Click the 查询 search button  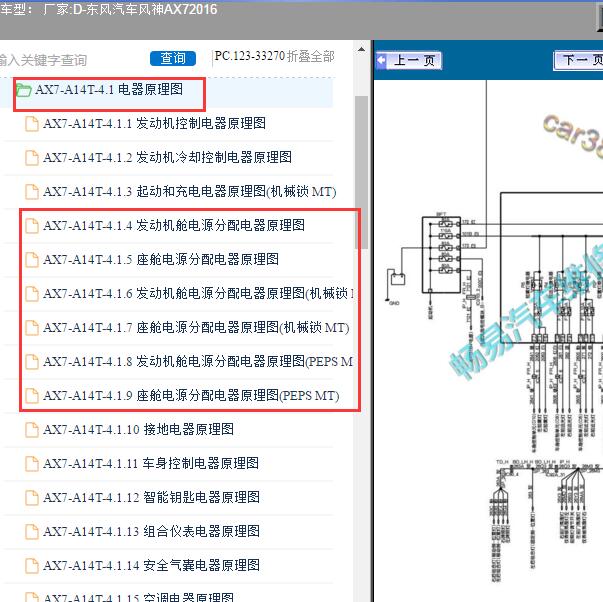(173, 58)
